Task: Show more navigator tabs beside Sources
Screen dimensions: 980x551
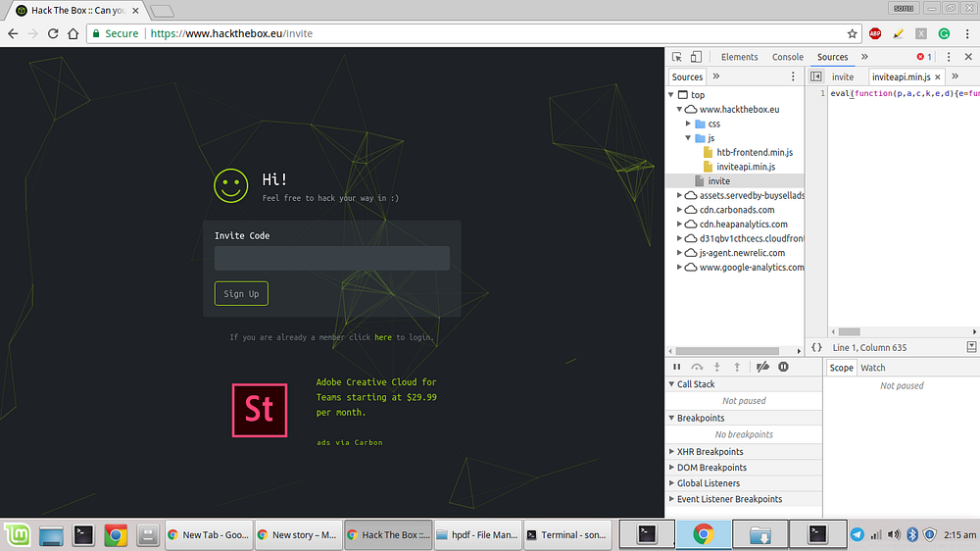Action: click(716, 76)
